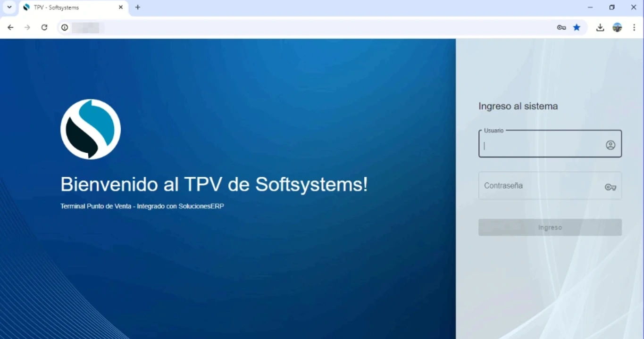Open a new tab with the plus button
Screen dimensions: 644x339
137,7
